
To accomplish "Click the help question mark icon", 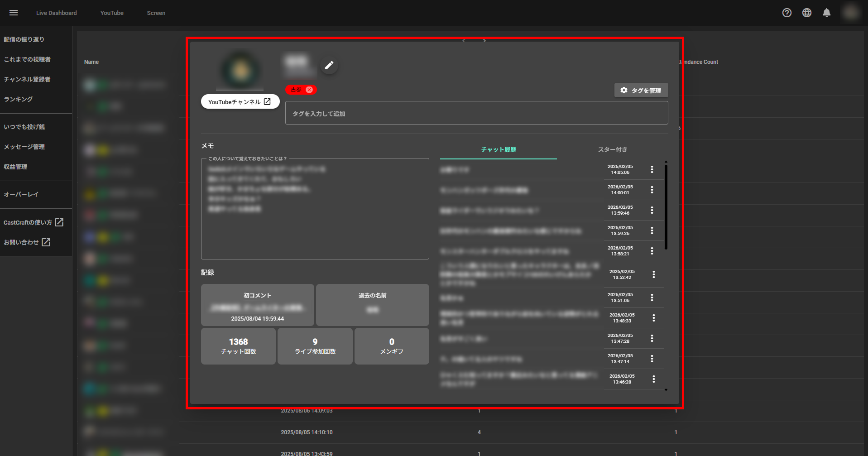I will (786, 13).
